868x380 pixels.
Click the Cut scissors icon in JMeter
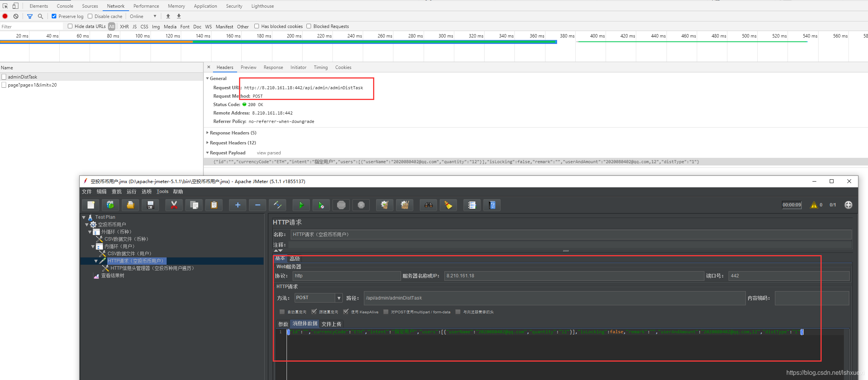tap(174, 205)
